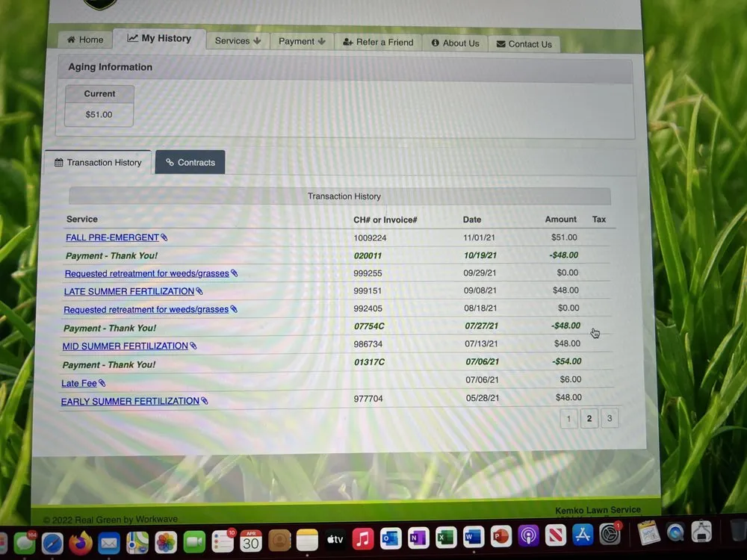Go to page 3 of transactions
The image size is (747, 560).
609,418
